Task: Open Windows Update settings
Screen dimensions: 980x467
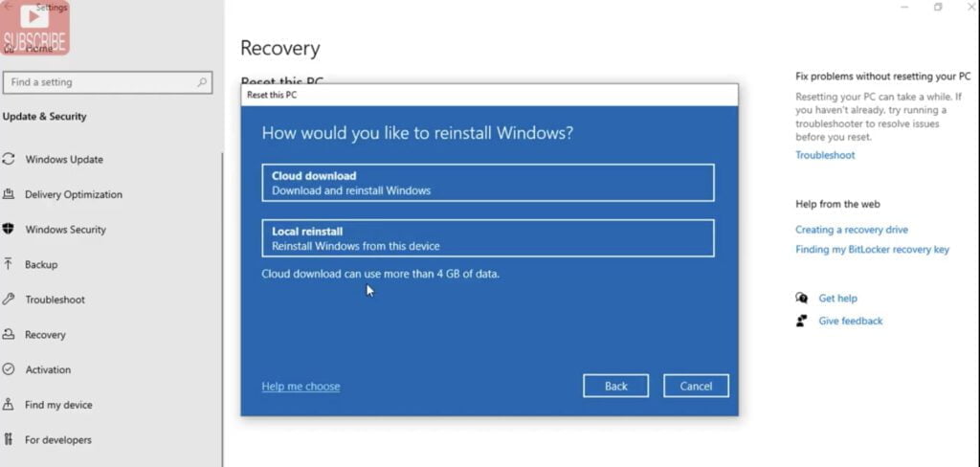Action: (64, 160)
